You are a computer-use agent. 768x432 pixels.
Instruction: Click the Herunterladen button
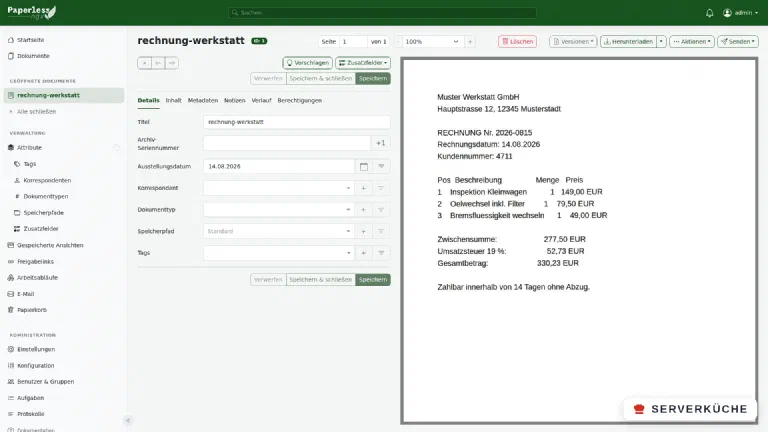click(x=628, y=42)
